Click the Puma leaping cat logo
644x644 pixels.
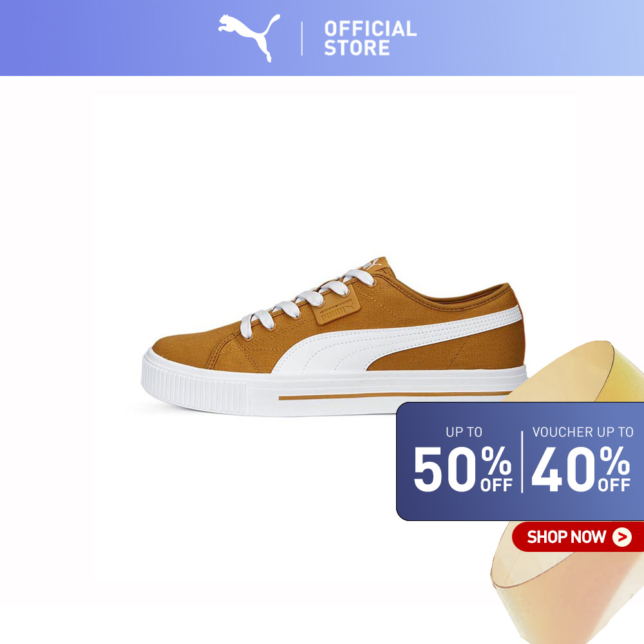[249, 37]
